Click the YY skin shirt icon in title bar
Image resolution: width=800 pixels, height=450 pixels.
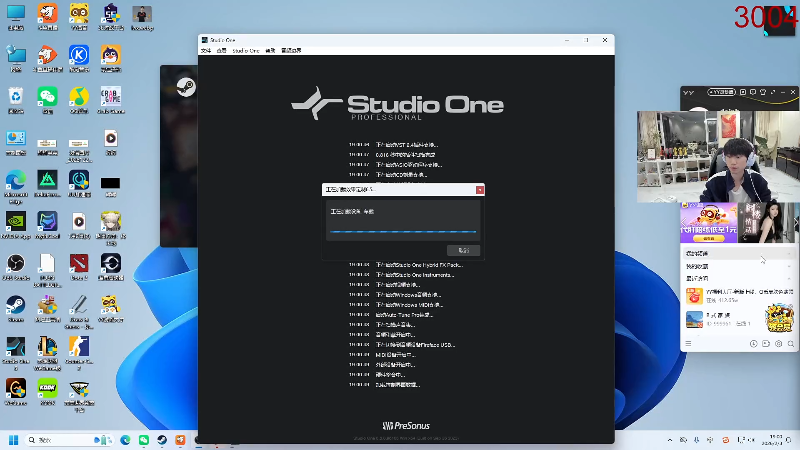[763, 92]
